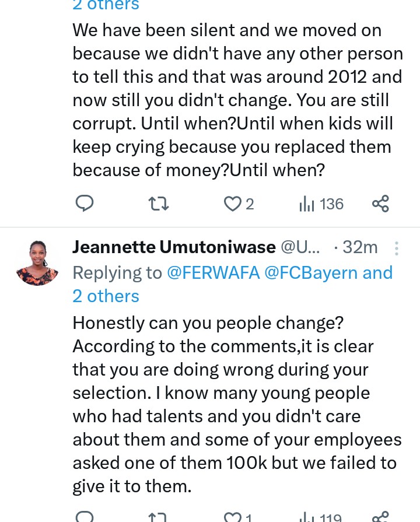The image size is (420, 522).
Task: Expand "2 others" at the top of screen
Action: coord(106,5)
